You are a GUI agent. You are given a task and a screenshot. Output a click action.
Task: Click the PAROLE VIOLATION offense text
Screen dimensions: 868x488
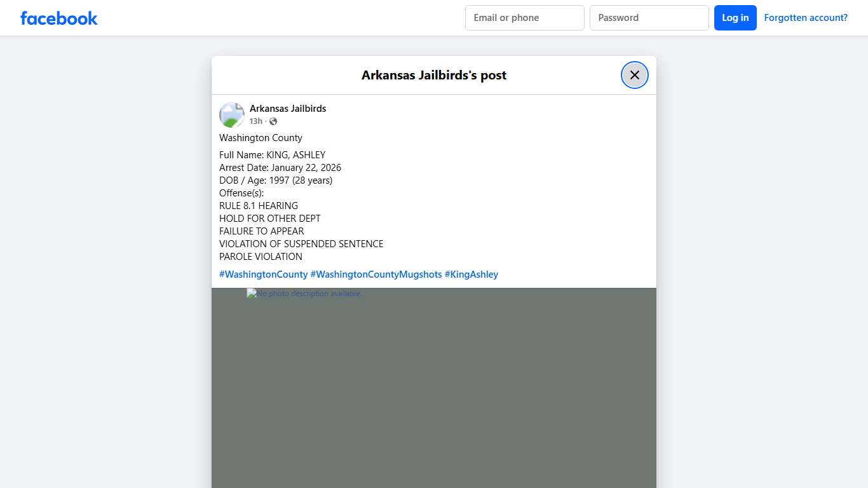261,256
